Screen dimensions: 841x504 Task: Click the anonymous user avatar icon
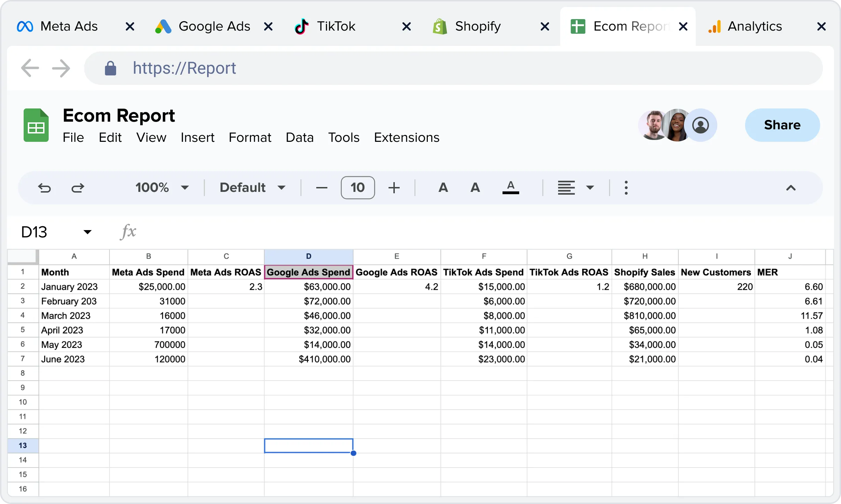pos(701,125)
